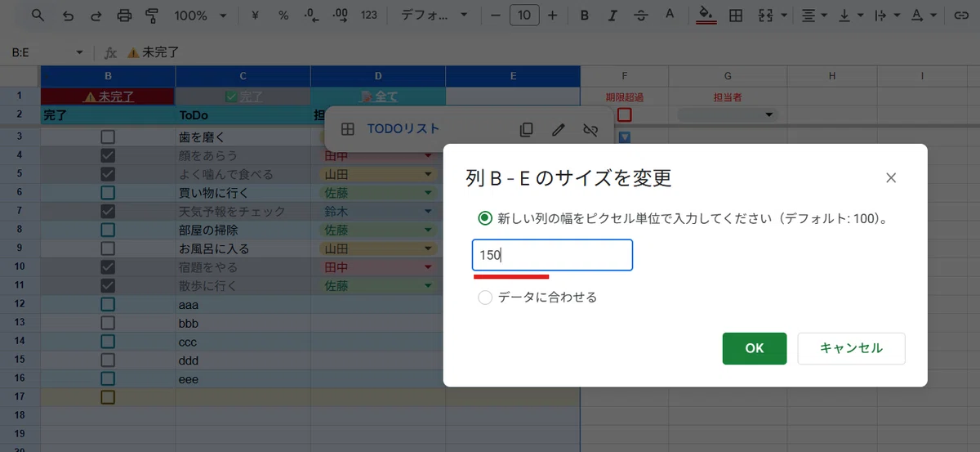Expand the merge cells type dropdown
This screenshot has width=980, height=452.
tap(785, 15)
